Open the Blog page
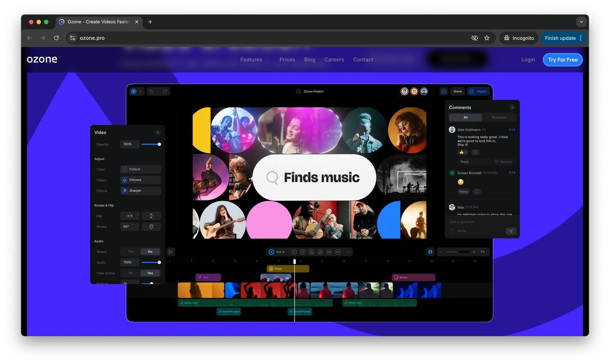This screenshot has width=610, height=364. 310,60
